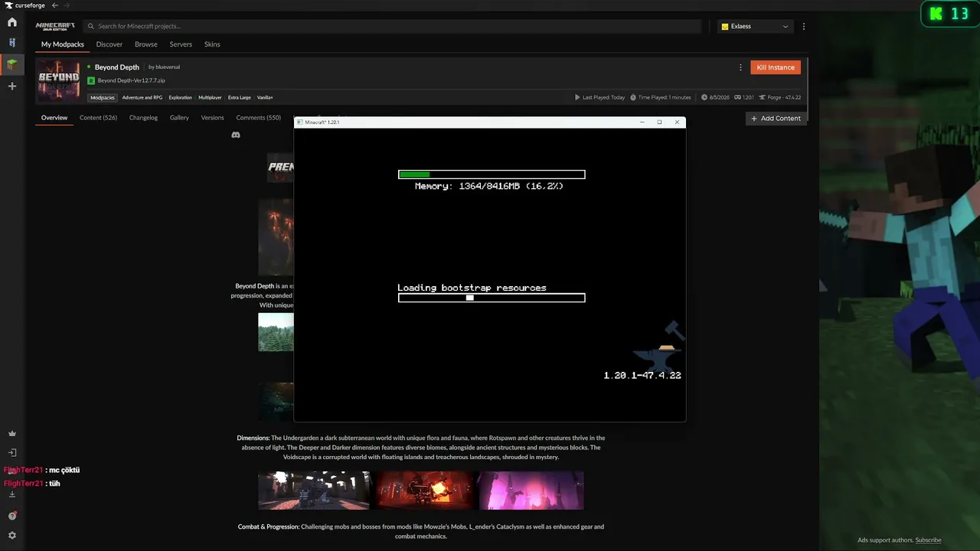
Task: Click the bootstrap resources loading bar
Action: coord(492,298)
